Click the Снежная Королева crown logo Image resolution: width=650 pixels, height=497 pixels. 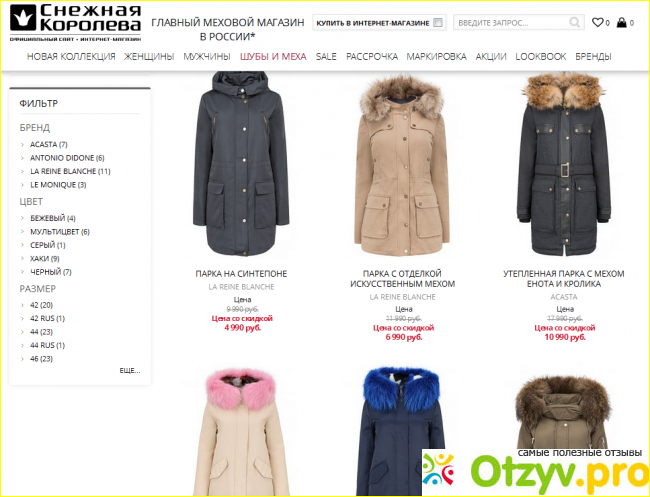pos(75,22)
